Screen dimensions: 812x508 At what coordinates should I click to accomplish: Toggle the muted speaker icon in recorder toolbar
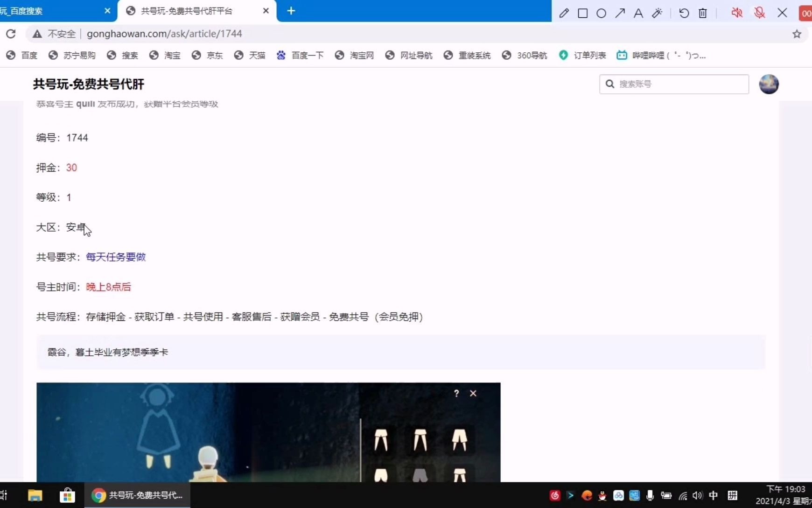pyautogui.click(x=737, y=13)
